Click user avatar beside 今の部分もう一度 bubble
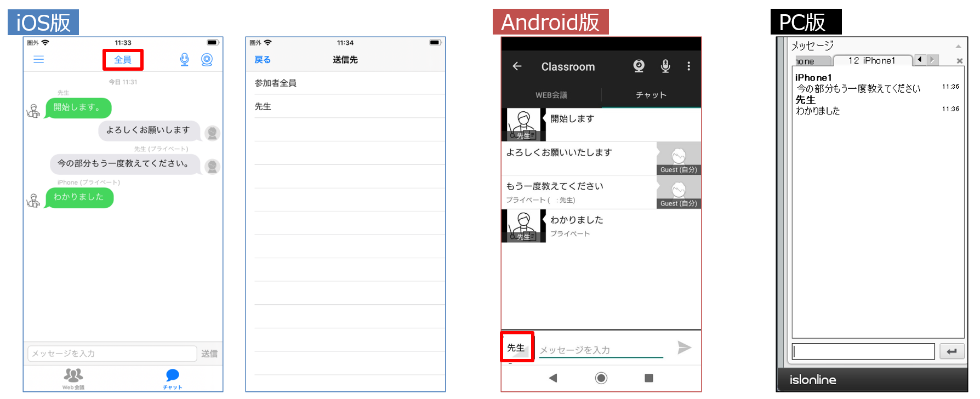 pos(212,167)
